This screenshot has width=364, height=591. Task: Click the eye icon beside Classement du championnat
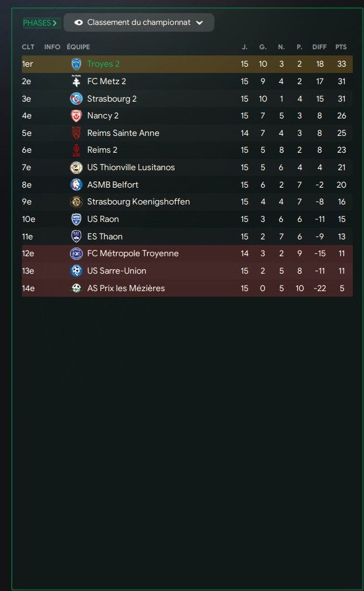(x=79, y=22)
